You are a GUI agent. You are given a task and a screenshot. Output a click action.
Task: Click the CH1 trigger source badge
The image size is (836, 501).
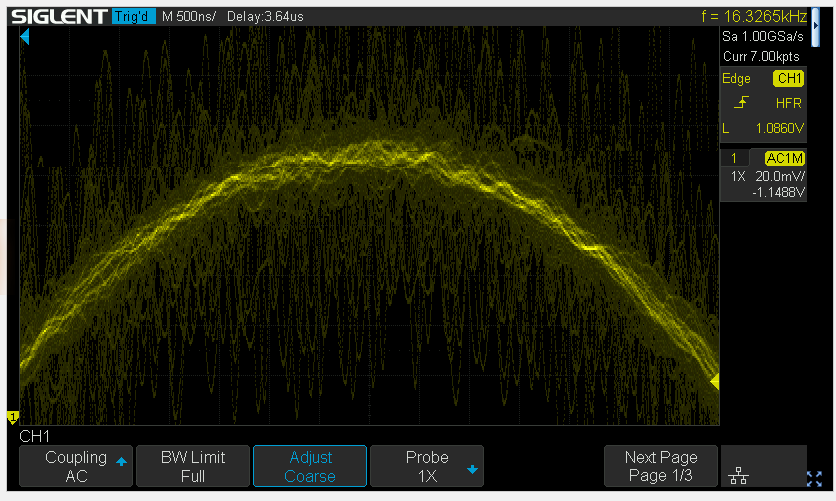tap(789, 78)
